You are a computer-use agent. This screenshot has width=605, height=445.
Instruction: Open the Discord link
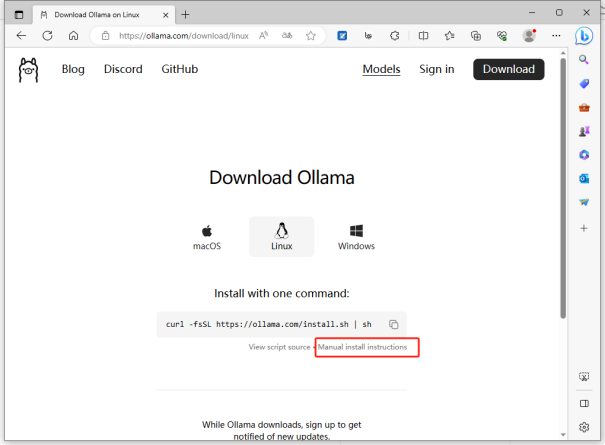[123, 69]
